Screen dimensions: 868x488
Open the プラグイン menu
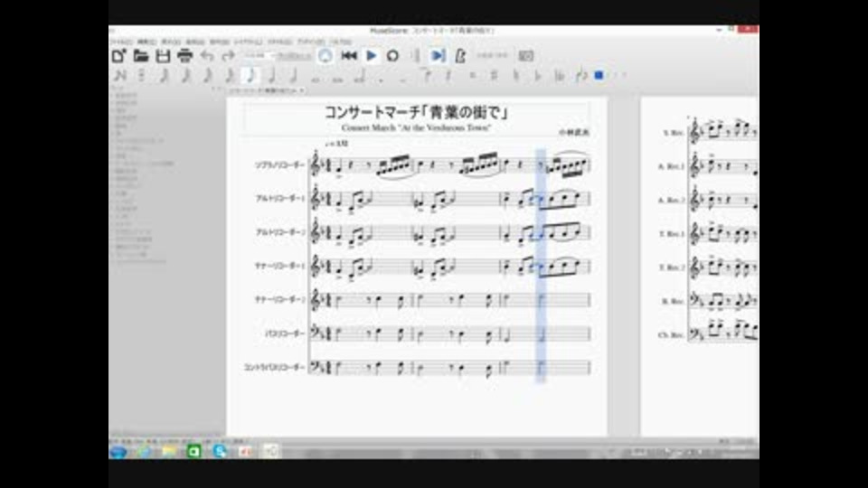(x=311, y=42)
